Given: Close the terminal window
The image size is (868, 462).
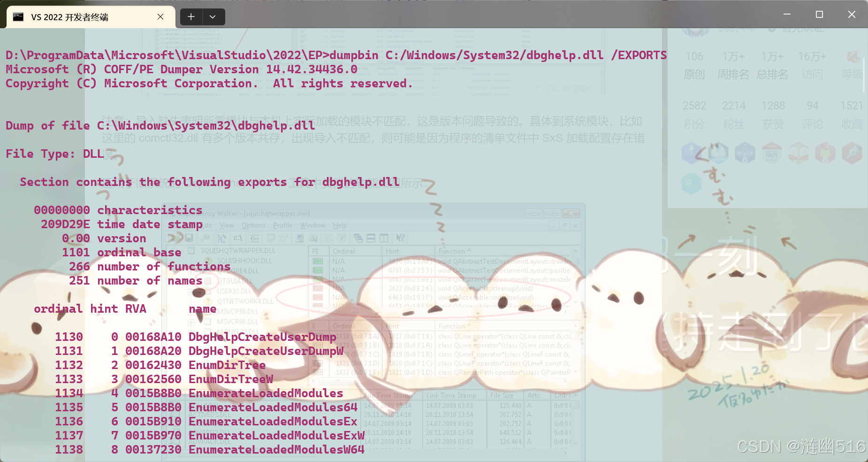Looking at the screenshot, I should [852, 14].
